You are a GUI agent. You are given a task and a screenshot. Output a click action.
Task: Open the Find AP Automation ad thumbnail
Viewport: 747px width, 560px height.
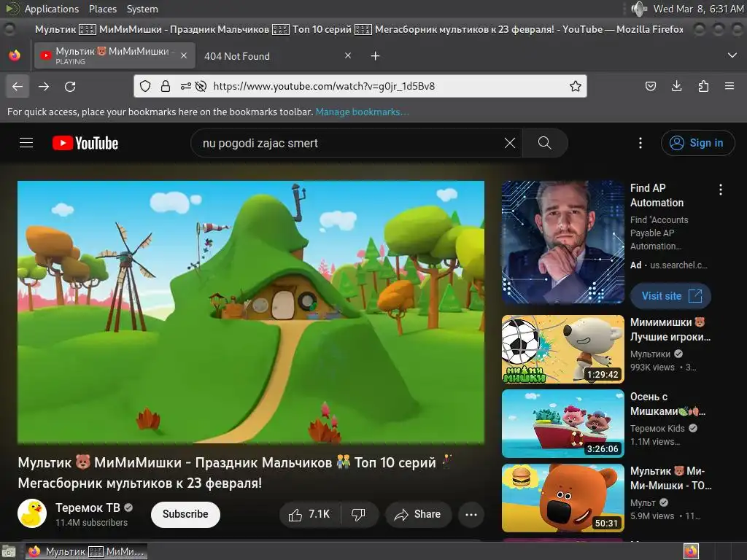563,242
